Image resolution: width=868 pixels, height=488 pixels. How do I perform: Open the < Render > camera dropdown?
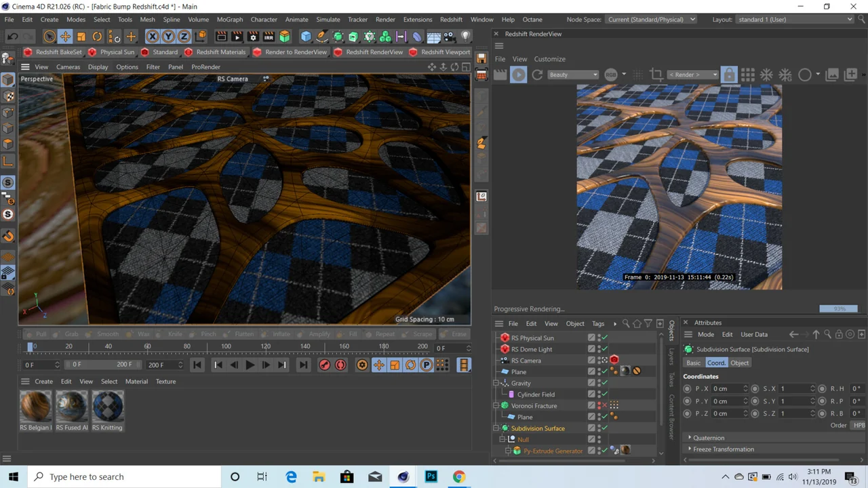[693, 75]
